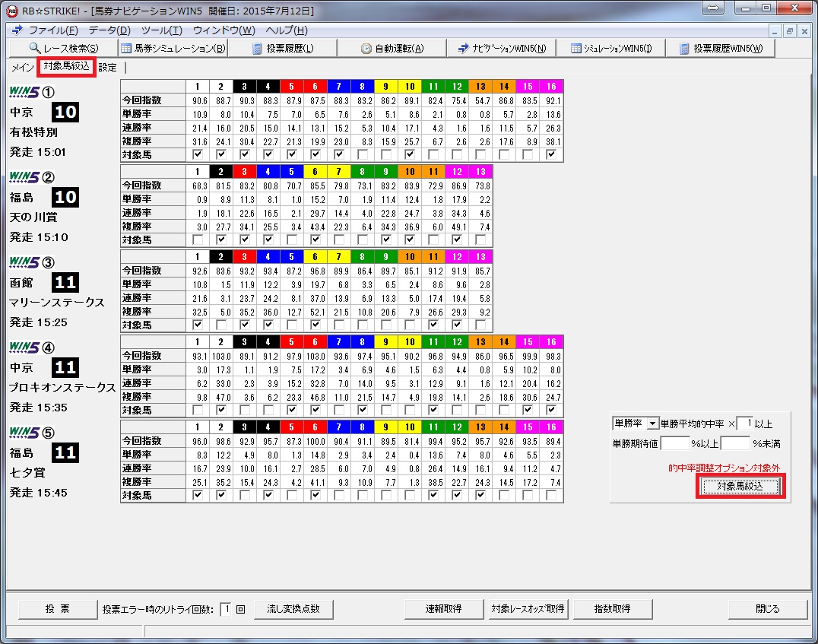
Task: Click the 流し変換点数 button
Action: (x=293, y=609)
